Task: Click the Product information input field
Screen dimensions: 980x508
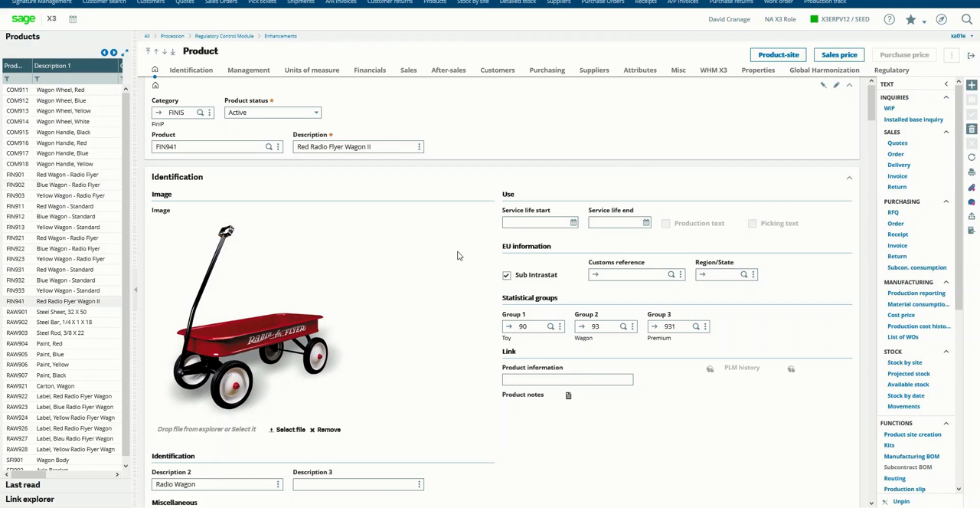Action: coord(567,380)
